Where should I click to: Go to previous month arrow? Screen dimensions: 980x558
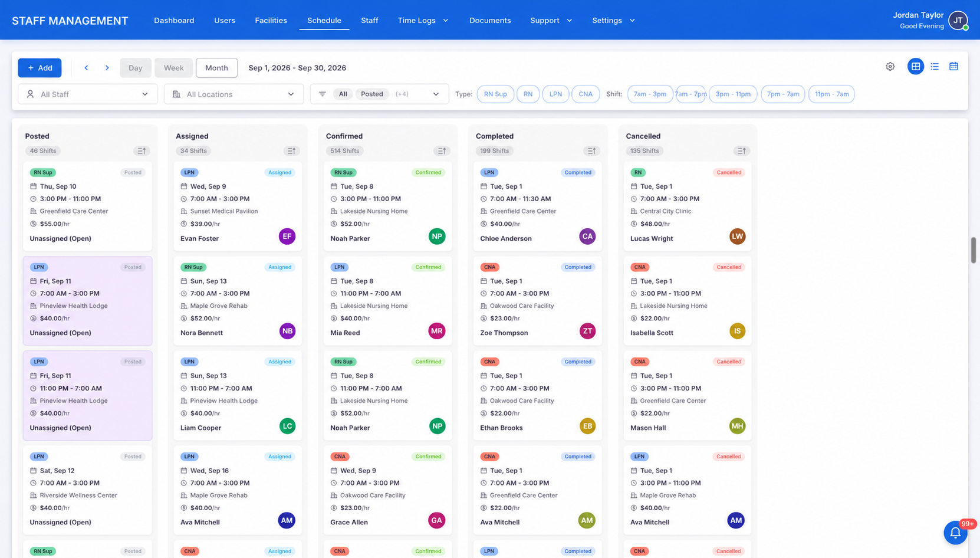click(x=86, y=68)
